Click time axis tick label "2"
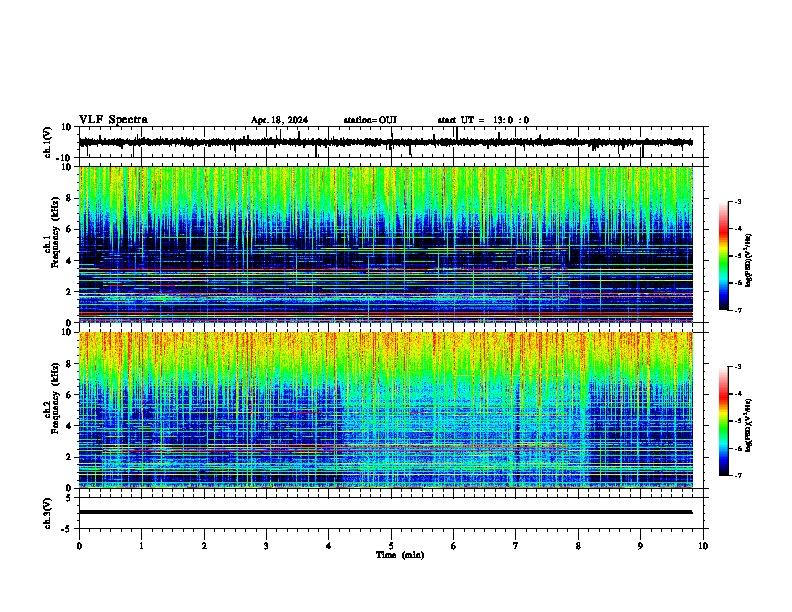This screenshot has width=792, height=612. click(204, 546)
